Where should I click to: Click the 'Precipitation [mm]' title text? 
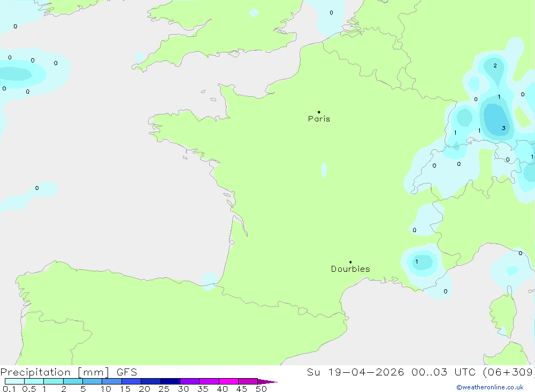coord(55,372)
